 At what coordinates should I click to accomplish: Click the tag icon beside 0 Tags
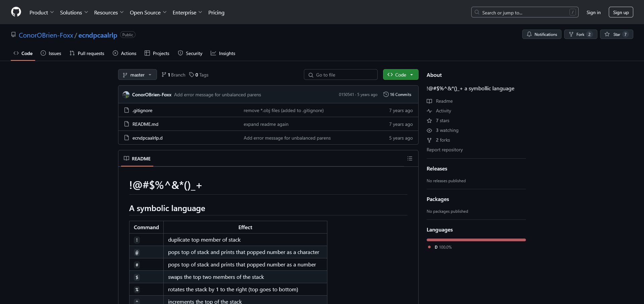192,74
